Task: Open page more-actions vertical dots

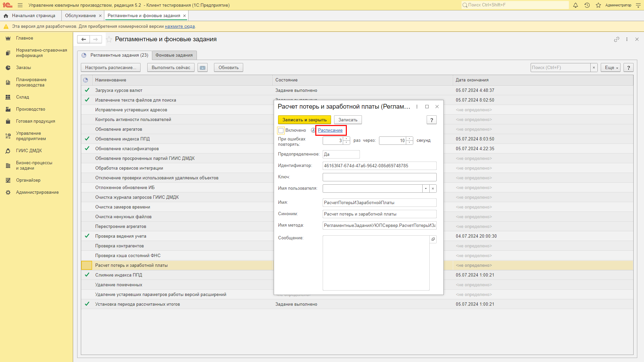Action: click(x=627, y=40)
